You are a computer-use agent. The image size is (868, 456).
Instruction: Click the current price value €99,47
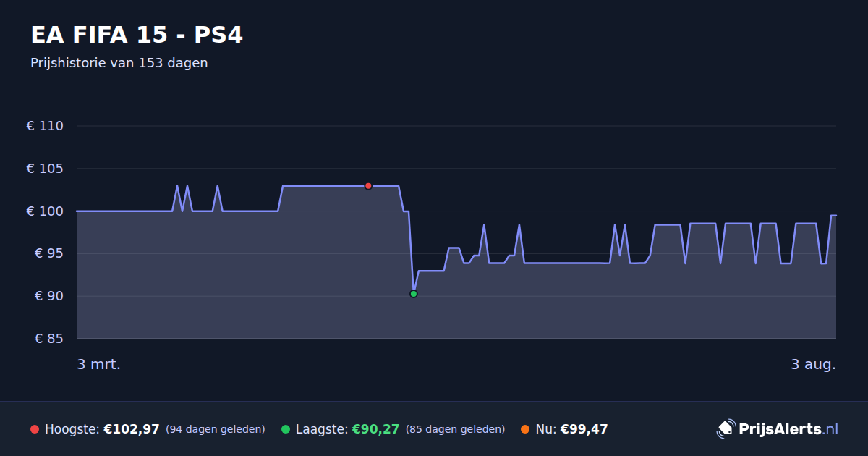coord(584,429)
